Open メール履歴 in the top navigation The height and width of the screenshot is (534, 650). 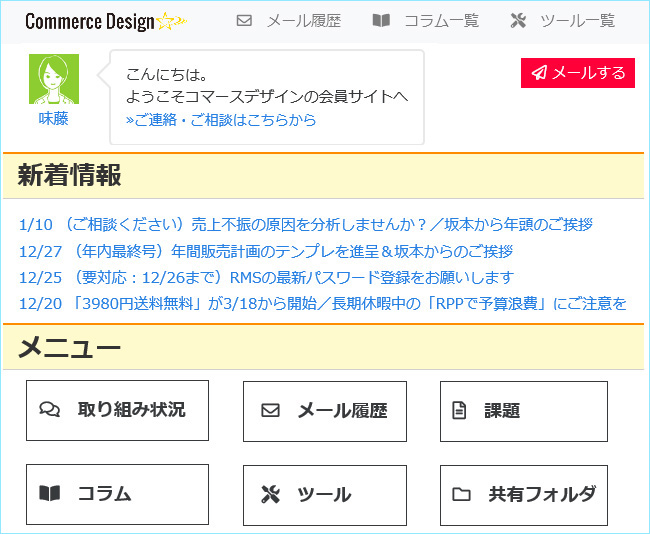[304, 20]
